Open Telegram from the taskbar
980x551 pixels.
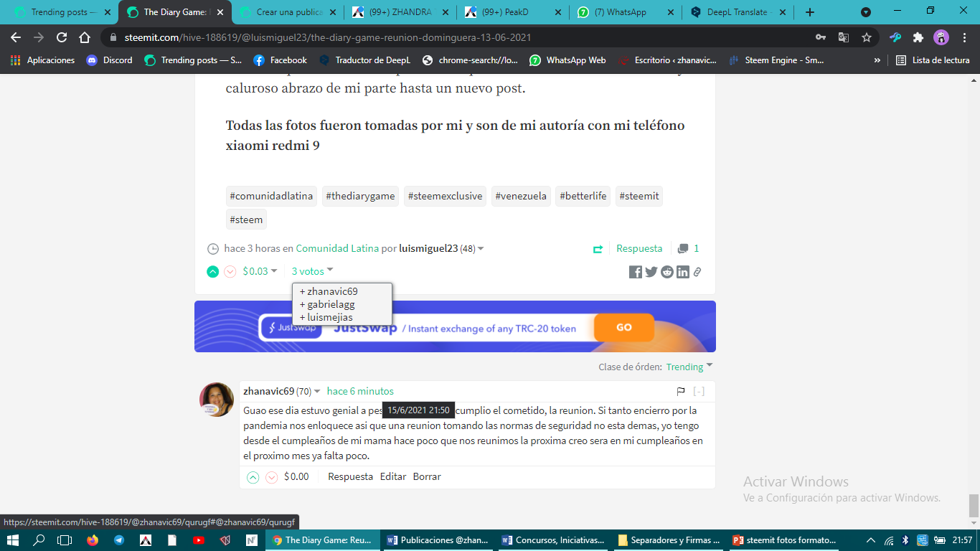click(118, 540)
